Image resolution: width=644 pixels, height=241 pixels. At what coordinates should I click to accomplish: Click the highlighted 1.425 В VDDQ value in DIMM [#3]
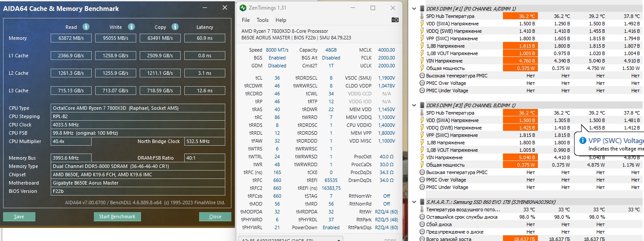tap(520, 128)
